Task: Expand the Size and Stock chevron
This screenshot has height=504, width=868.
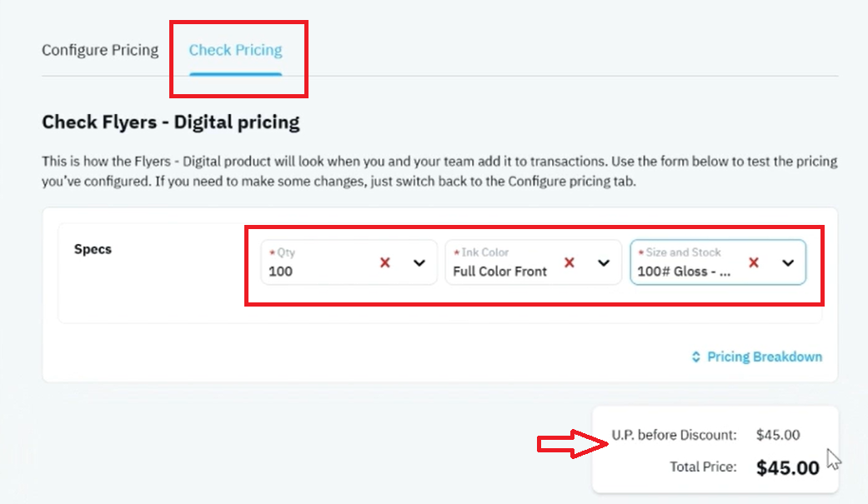Action: (788, 262)
